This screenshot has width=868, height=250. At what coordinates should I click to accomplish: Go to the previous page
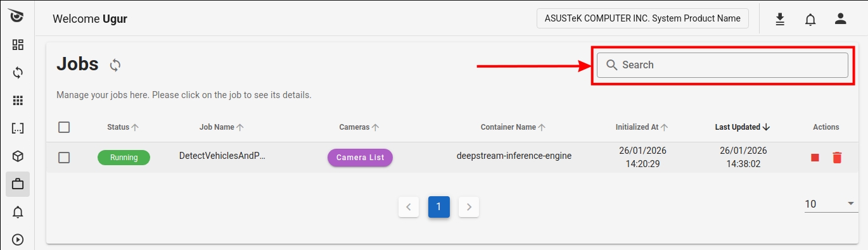tap(409, 207)
